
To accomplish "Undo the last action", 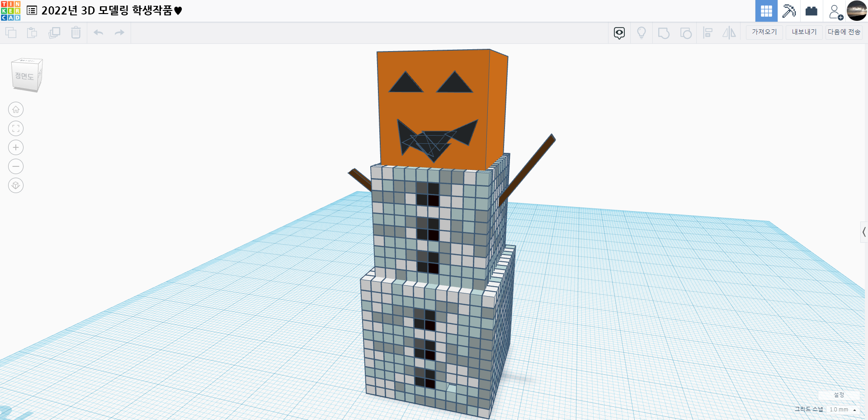I will 99,33.
